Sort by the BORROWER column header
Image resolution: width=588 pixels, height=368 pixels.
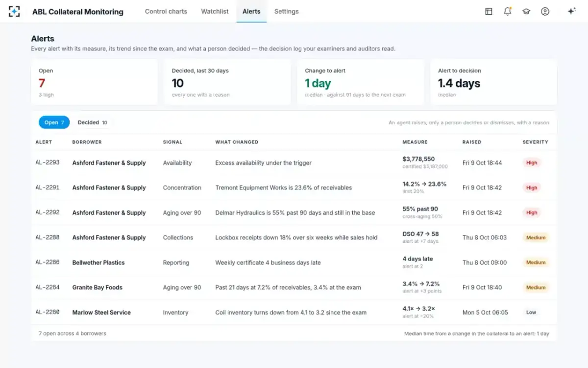87,142
